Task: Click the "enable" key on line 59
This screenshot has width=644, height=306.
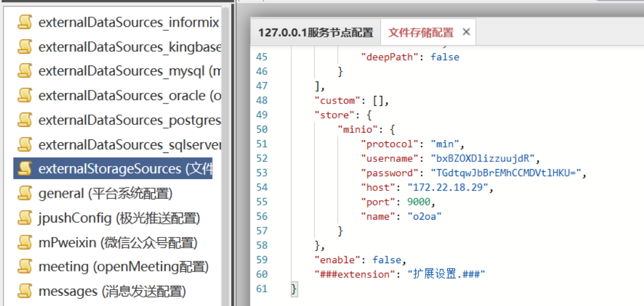Action: click(x=338, y=260)
